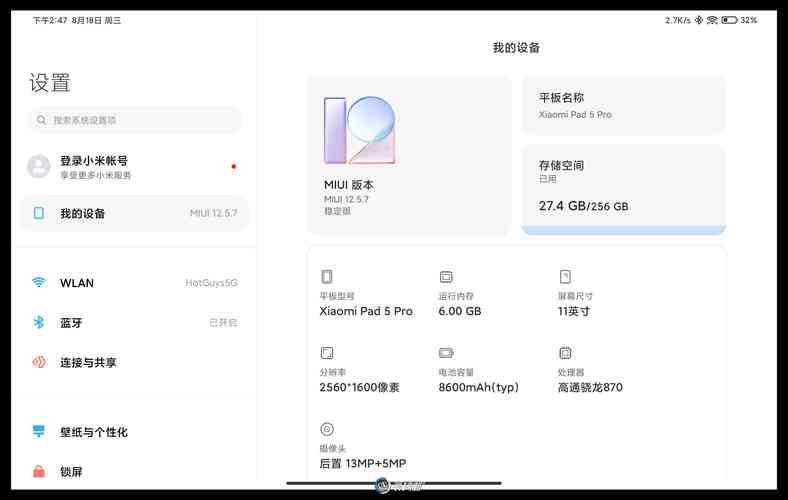Click the 壁纸与个性化 icon
788x500 pixels.
click(39, 431)
